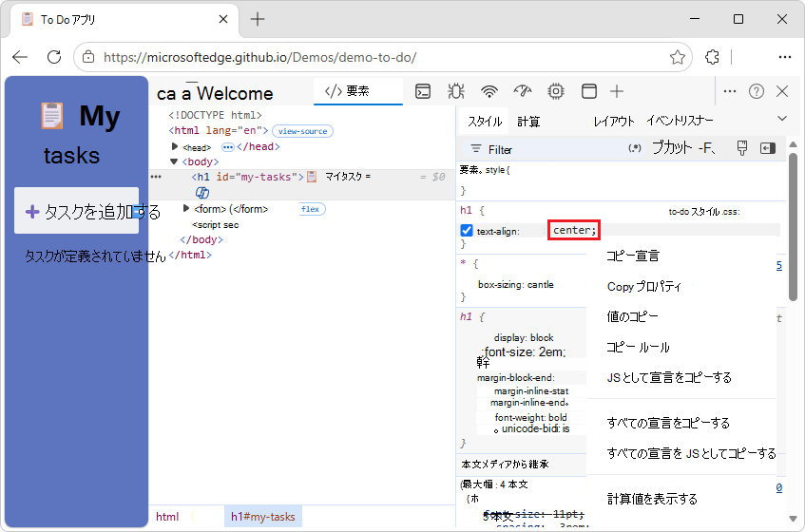
Task: Open to-do スタイル.css source link
Action: 704,211
